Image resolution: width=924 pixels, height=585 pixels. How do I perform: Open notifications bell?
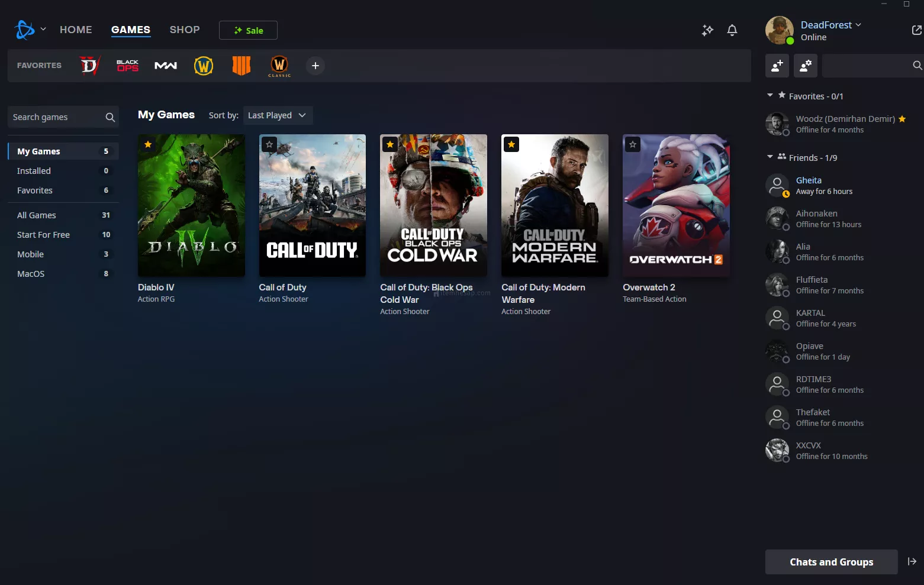732,30
